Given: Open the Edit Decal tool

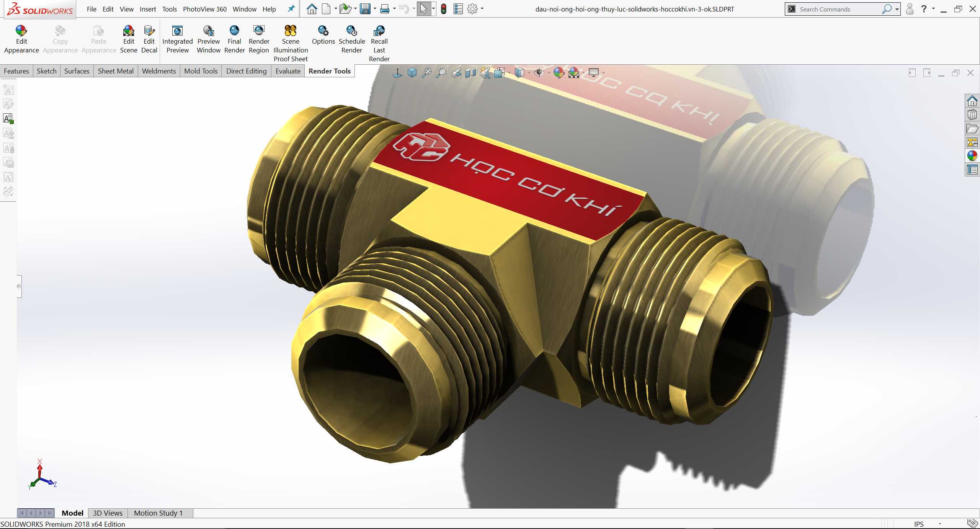Looking at the screenshot, I should click(x=149, y=40).
